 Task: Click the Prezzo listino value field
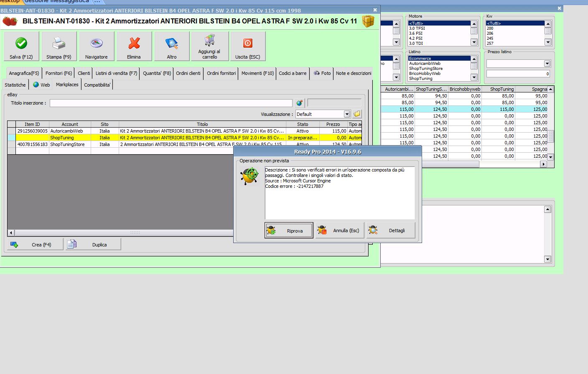coord(518,74)
